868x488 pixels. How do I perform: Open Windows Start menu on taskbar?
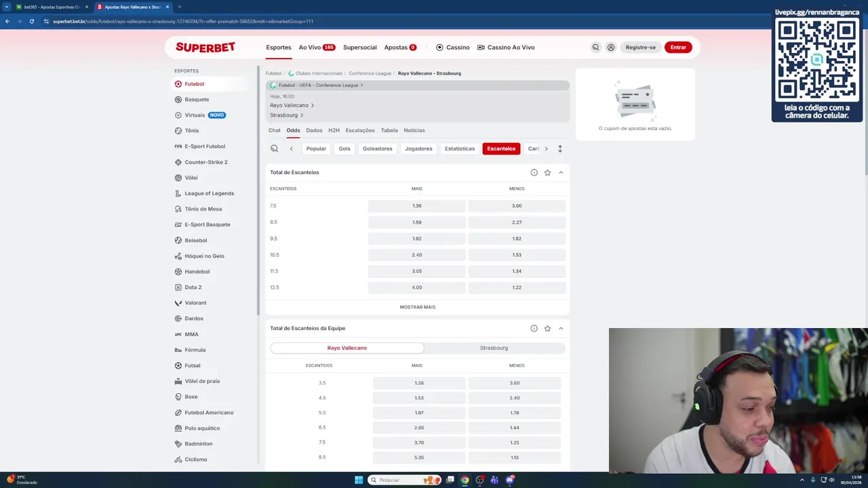pos(359,480)
